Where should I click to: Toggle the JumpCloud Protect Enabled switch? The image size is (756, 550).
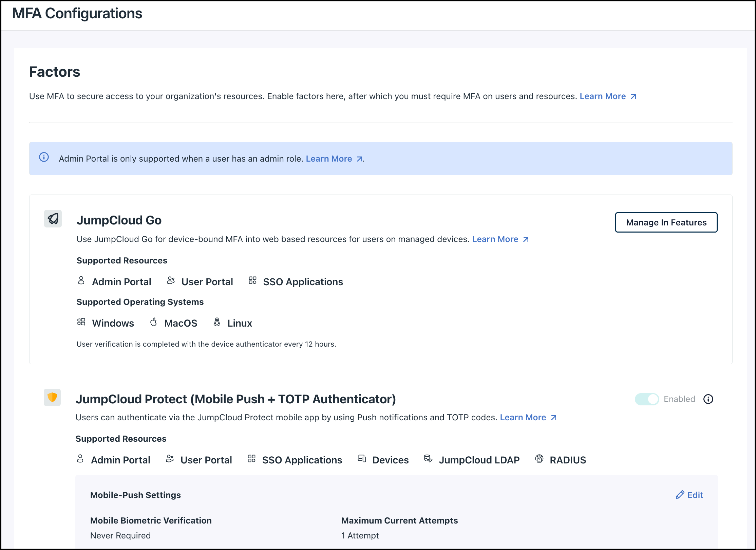[x=647, y=399]
